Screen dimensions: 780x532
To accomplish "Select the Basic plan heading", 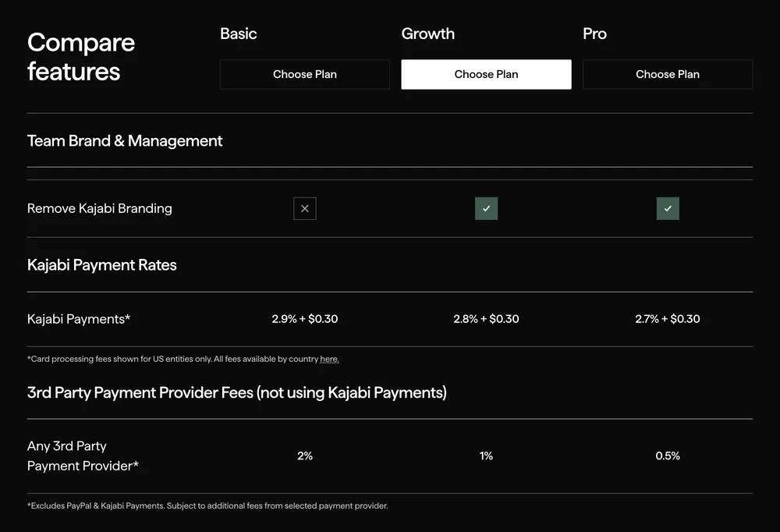I will tap(238, 34).
